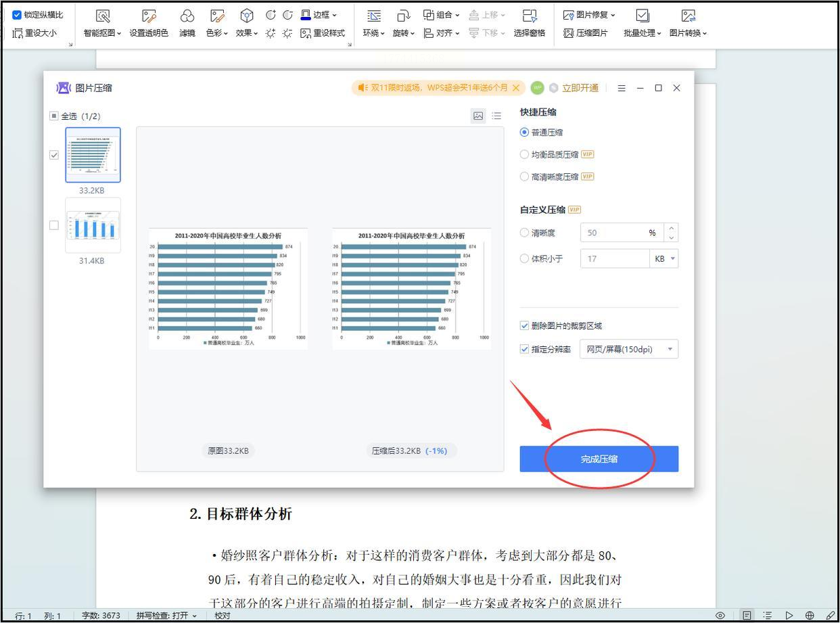Uncheck 删除图片的裁剪区域 checkbox
Screen dimensions: 840x623
pyautogui.click(x=524, y=326)
